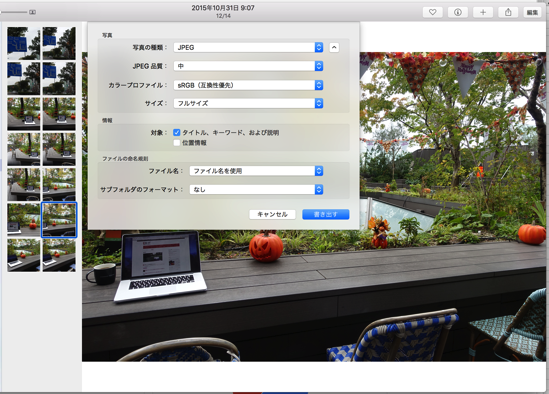Collapse options with the chevron beside JPEG
549x394 pixels.
coord(334,47)
